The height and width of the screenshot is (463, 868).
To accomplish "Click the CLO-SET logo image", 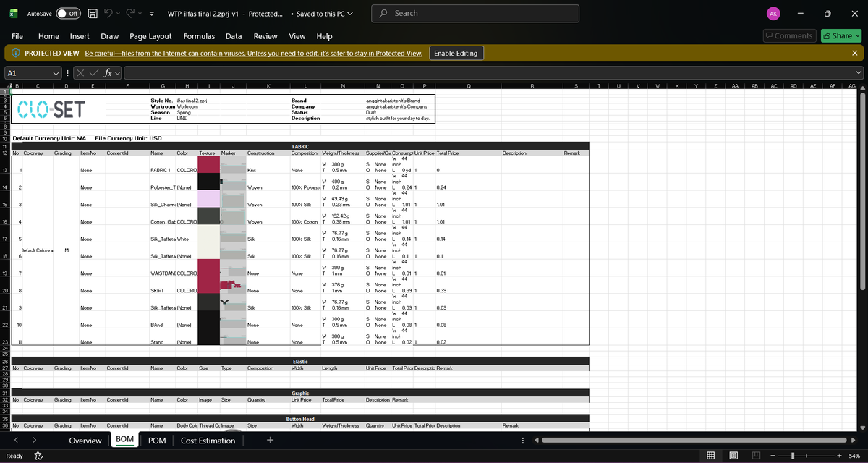I will (x=50, y=109).
